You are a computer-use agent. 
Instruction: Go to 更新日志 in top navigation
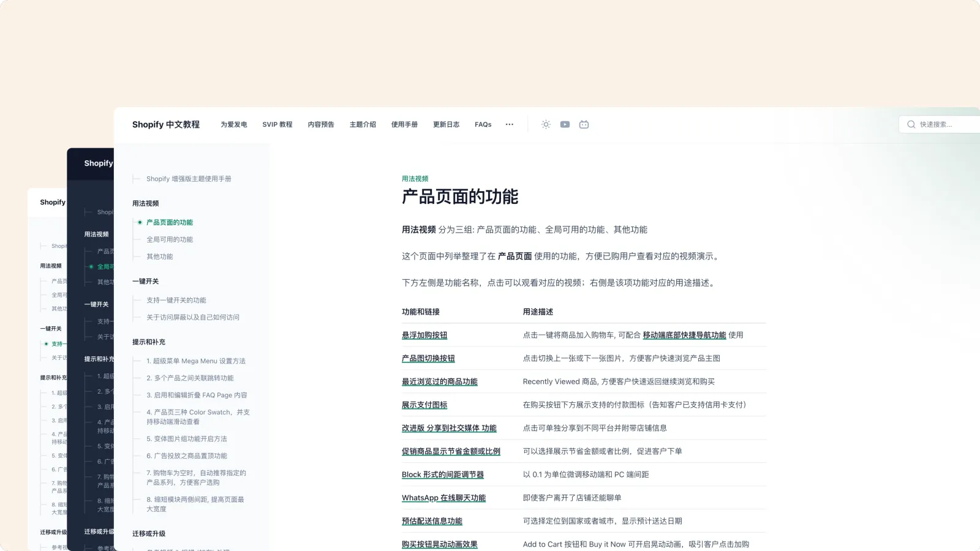pos(446,124)
